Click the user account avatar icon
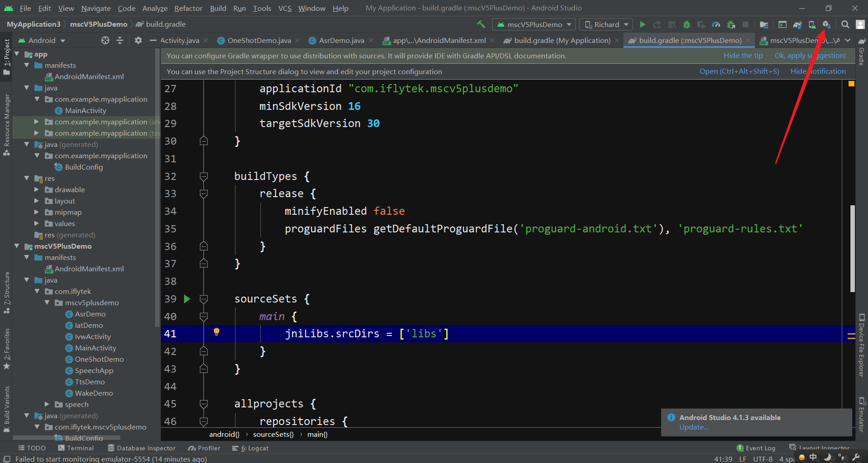The width and height of the screenshot is (868, 463). [860, 24]
